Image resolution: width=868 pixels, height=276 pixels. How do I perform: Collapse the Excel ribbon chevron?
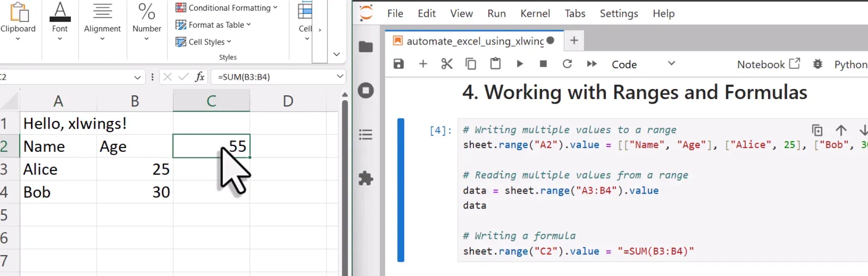pyautogui.click(x=337, y=54)
